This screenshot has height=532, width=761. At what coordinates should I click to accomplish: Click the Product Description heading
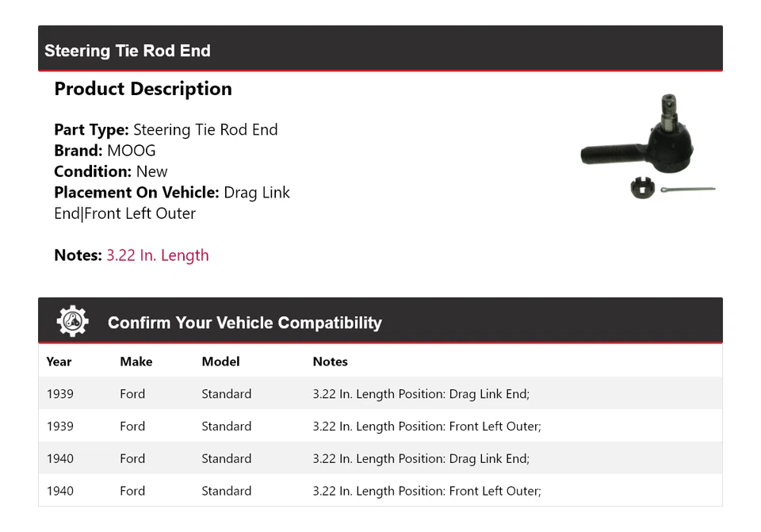(x=143, y=89)
